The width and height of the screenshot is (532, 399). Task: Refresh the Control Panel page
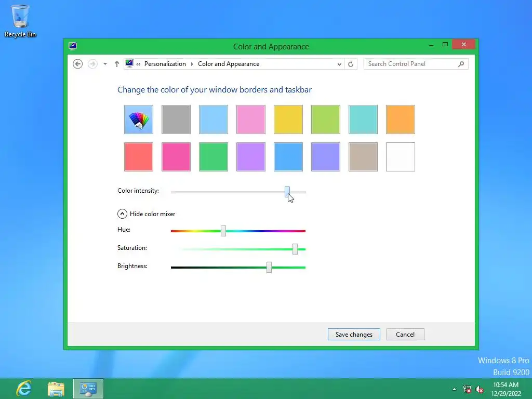pos(351,64)
